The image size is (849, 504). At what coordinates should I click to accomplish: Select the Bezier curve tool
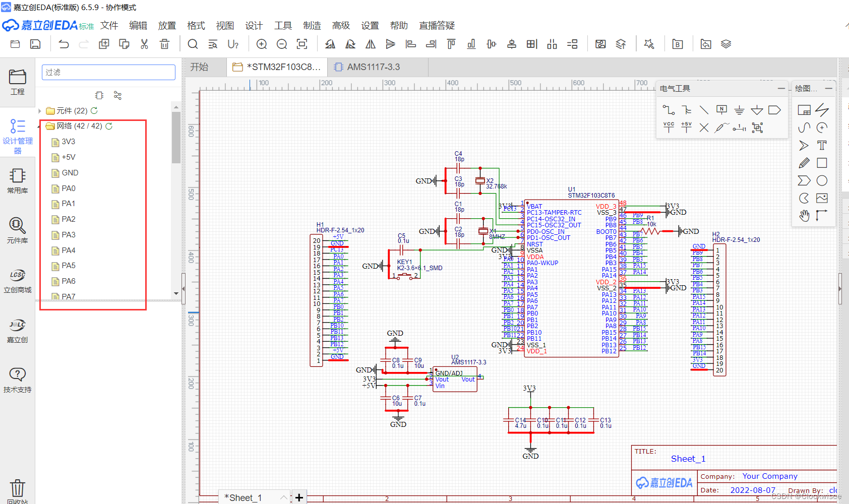point(804,128)
